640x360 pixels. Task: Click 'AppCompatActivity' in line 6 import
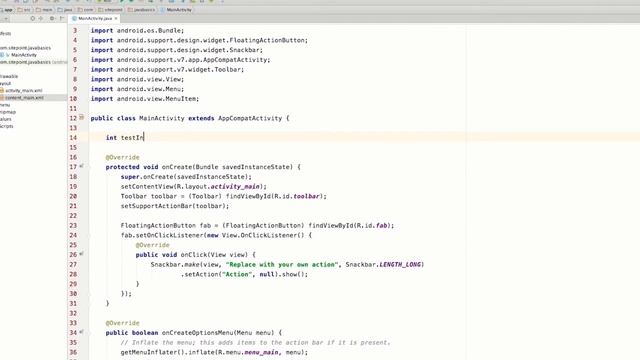click(x=235, y=60)
